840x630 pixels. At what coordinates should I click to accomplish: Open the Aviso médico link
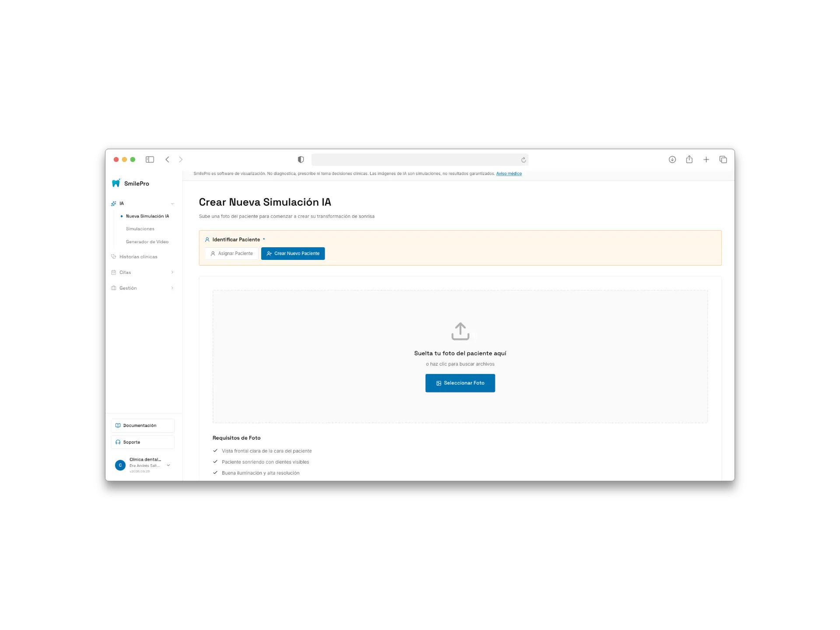[x=509, y=174]
